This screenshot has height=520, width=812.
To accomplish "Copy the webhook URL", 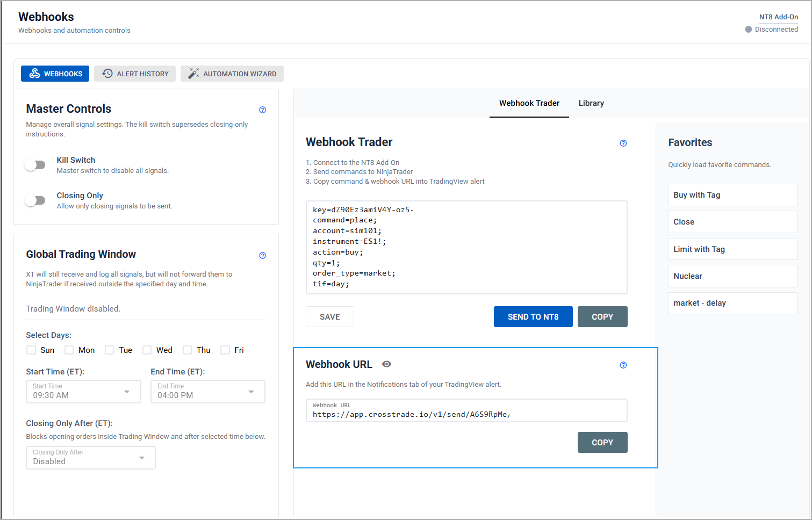I will pos(602,443).
